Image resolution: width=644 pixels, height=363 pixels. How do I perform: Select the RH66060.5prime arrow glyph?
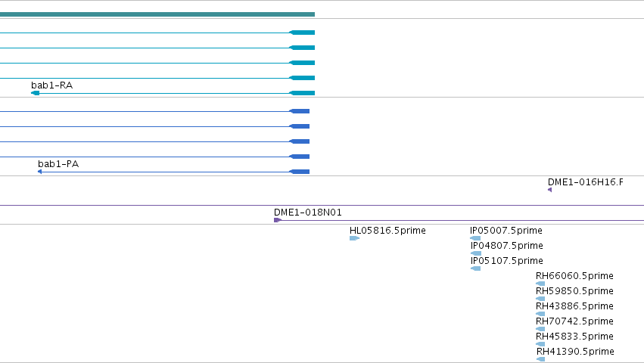tap(540, 284)
